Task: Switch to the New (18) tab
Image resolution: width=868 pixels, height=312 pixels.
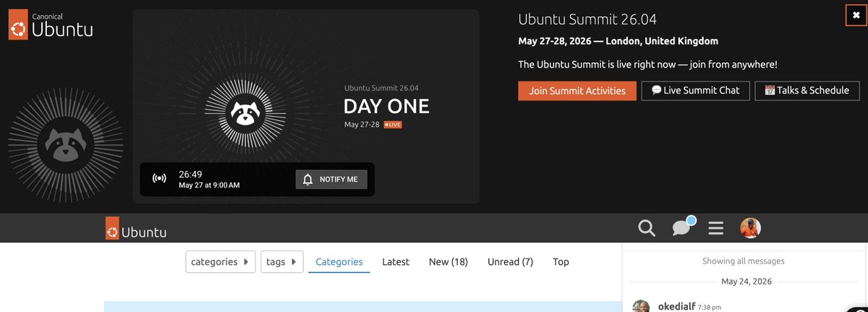Action: pos(448,262)
